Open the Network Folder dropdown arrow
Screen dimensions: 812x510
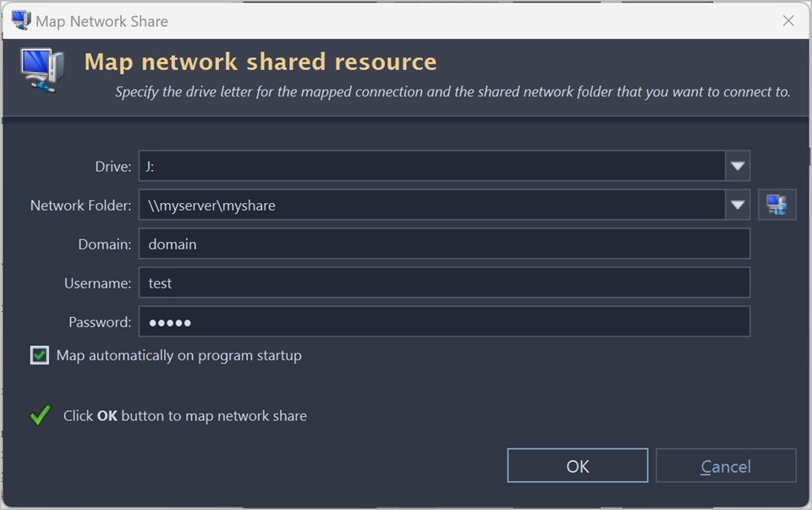click(x=738, y=205)
